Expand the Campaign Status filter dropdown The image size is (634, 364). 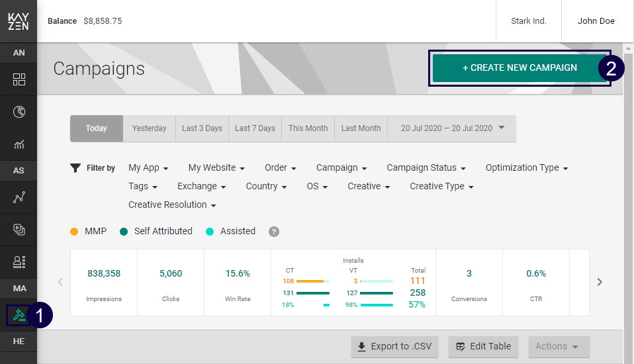(426, 168)
